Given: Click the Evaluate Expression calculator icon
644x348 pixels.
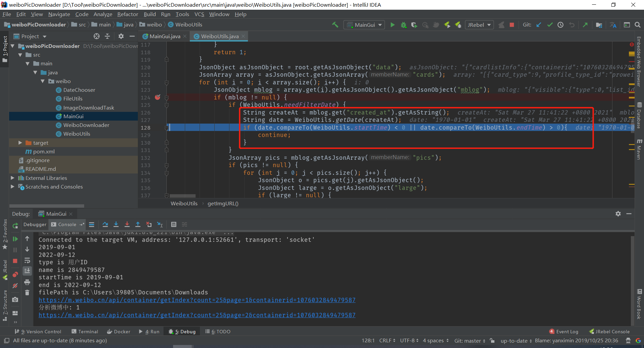Looking at the screenshot, I should (x=173, y=224).
